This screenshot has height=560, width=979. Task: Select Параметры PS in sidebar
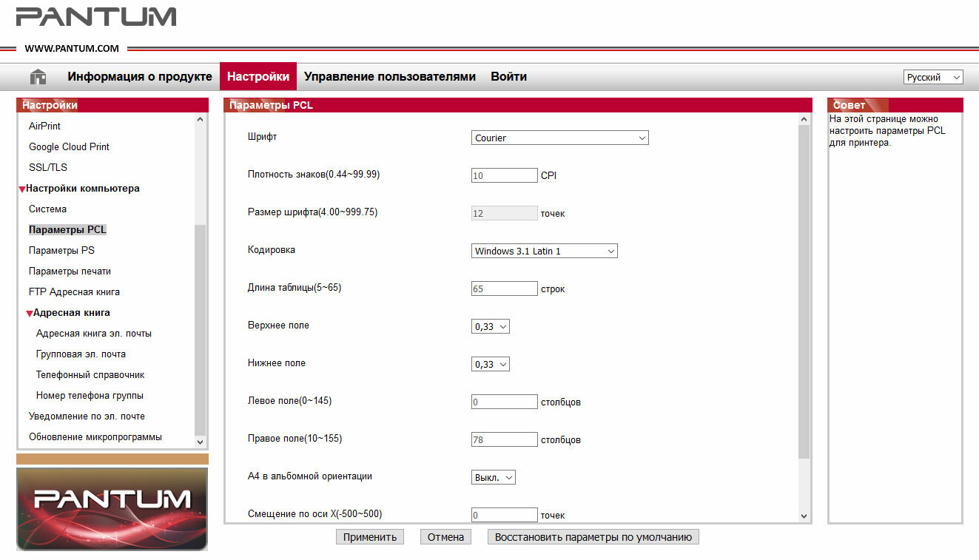(61, 250)
